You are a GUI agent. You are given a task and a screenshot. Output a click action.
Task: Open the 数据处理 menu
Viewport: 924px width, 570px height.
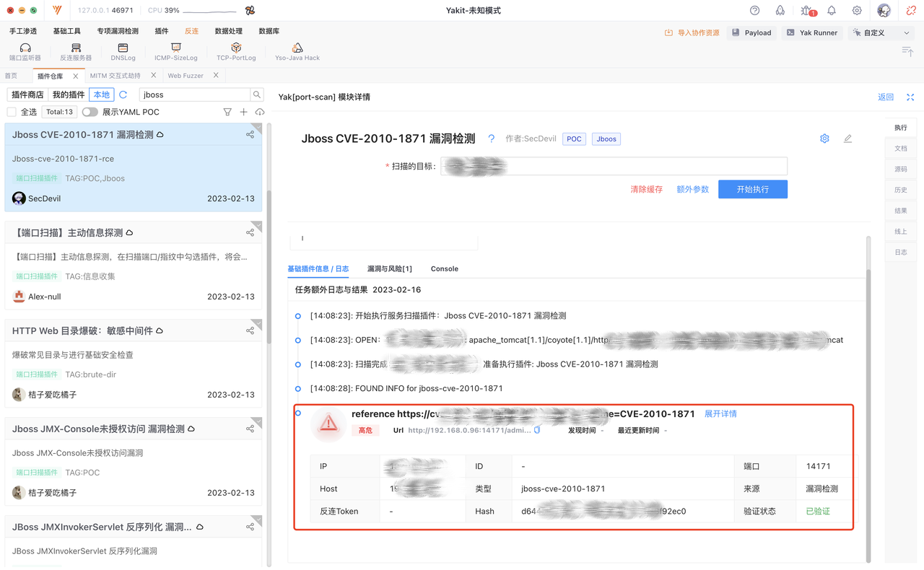[x=229, y=32]
